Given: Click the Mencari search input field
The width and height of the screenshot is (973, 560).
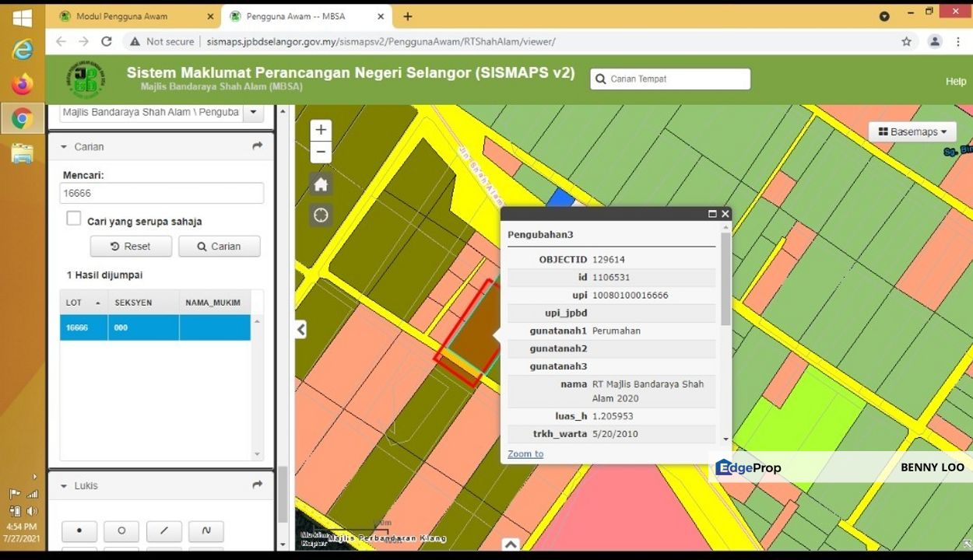Looking at the screenshot, I should point(161,193).
